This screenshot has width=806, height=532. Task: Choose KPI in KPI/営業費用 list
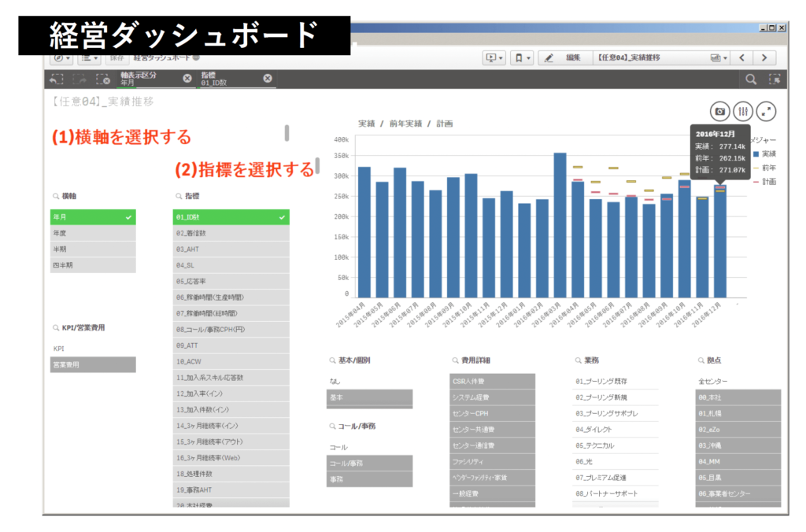[x=93, y=349]
